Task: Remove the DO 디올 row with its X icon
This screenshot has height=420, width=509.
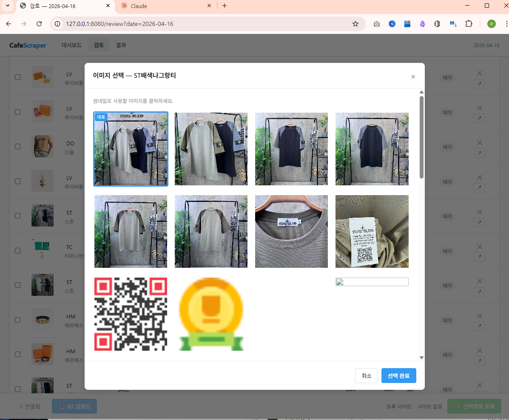Action: [x=479, y=142]
